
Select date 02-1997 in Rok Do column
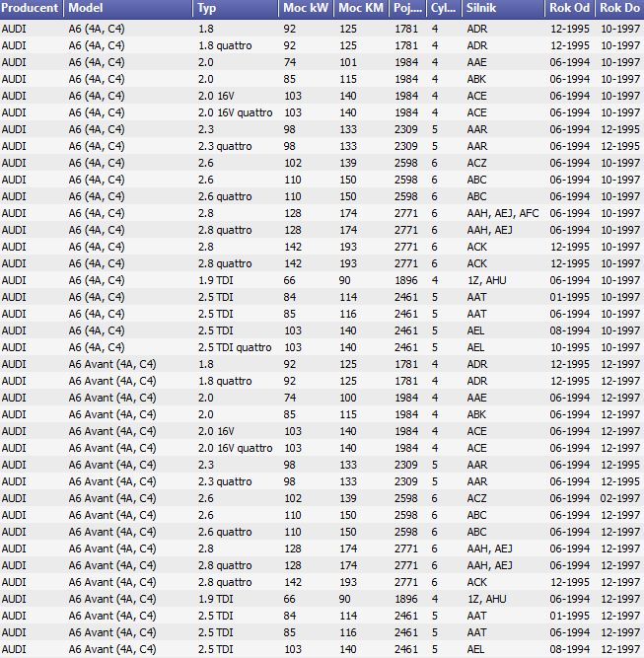point(620,498)
